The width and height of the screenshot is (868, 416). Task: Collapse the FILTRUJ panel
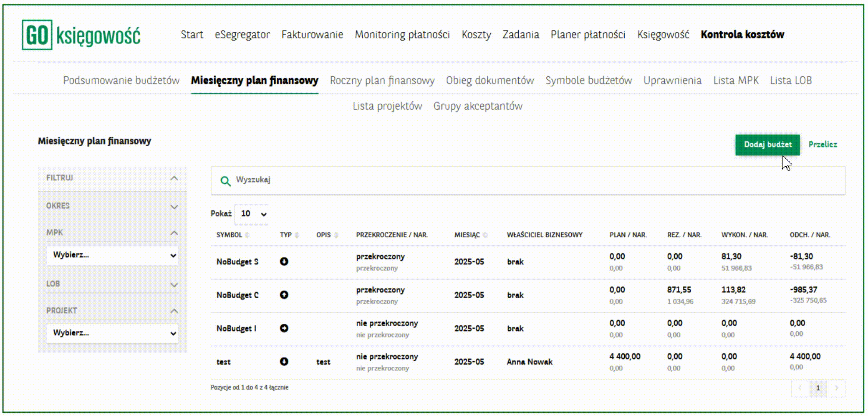(x=174, y=178)
